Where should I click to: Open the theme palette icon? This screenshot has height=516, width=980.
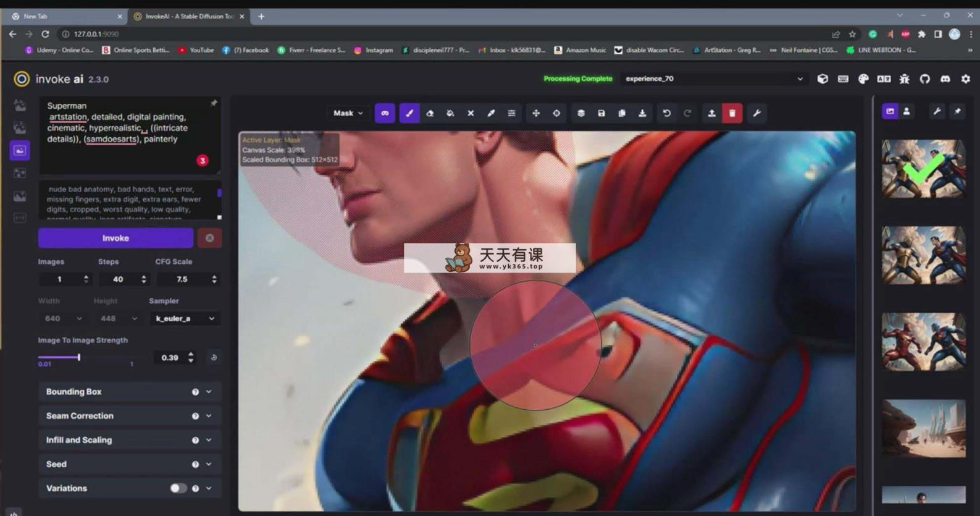(x=863, y=79)
